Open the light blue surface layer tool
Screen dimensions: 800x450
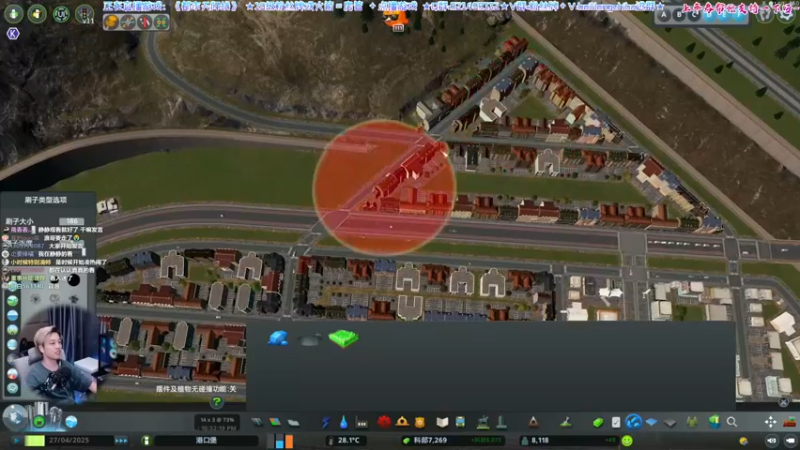click(652, 422)
